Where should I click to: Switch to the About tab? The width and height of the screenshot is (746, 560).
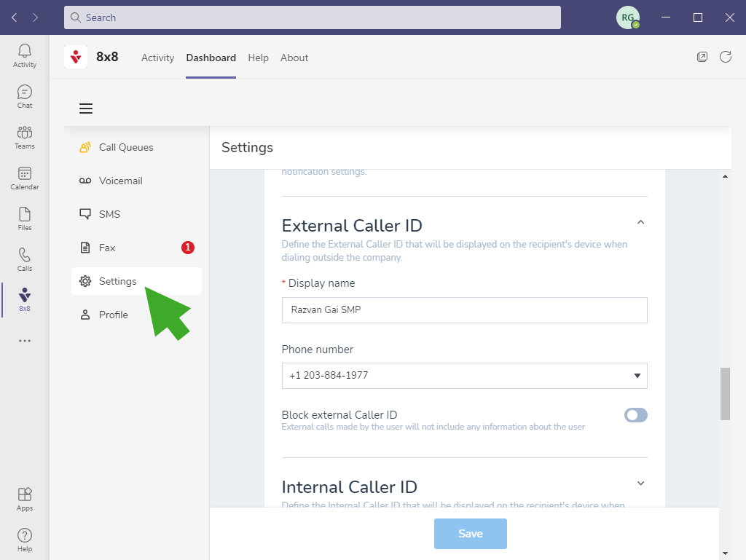coord(294,58)
